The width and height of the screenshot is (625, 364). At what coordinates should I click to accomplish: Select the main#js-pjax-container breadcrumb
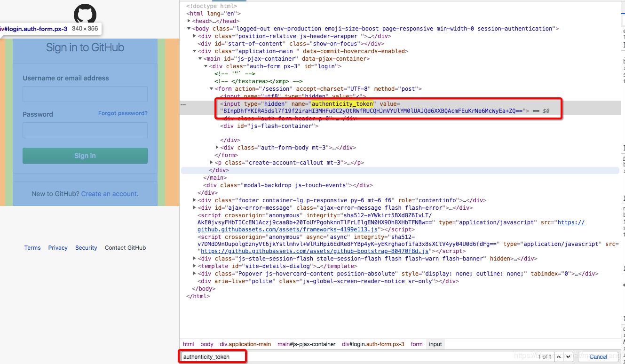307,344
